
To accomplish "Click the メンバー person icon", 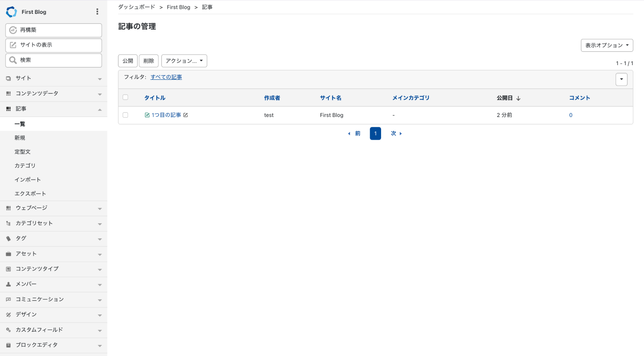I will 8,284.
